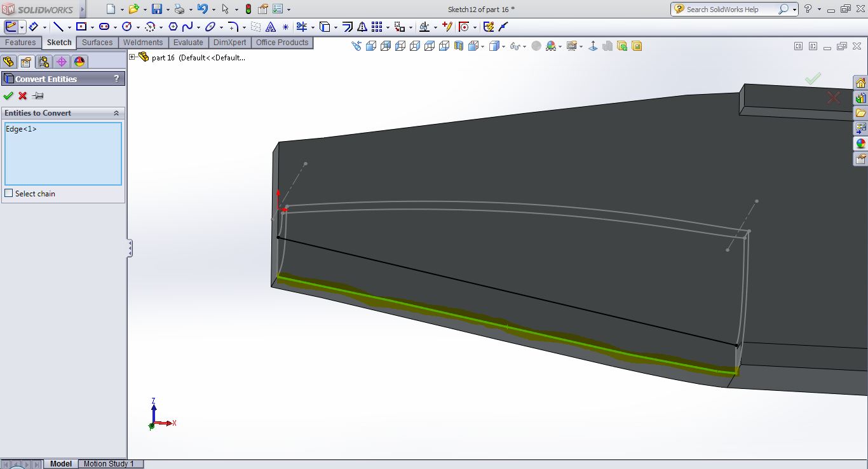Select the Spline sketch tool
The height and width of the screenshot is (469, 868).
click(187, 27)
